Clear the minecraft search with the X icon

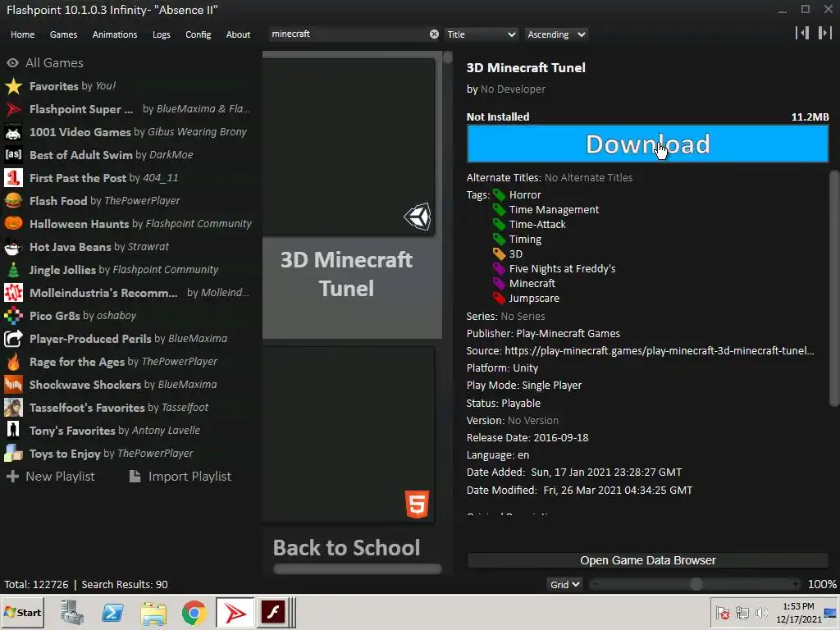pyautogui.click(x=434, y=34)
